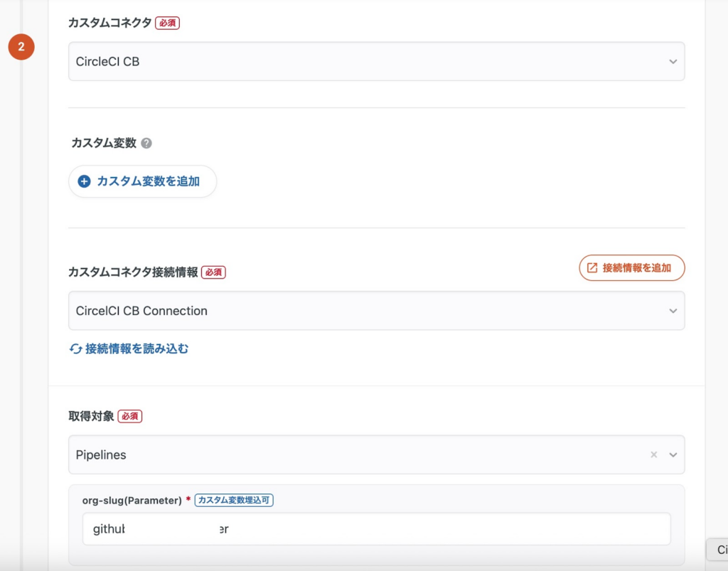
Task: Click the help icon beside カスタム変数
Action: point(146,143)
